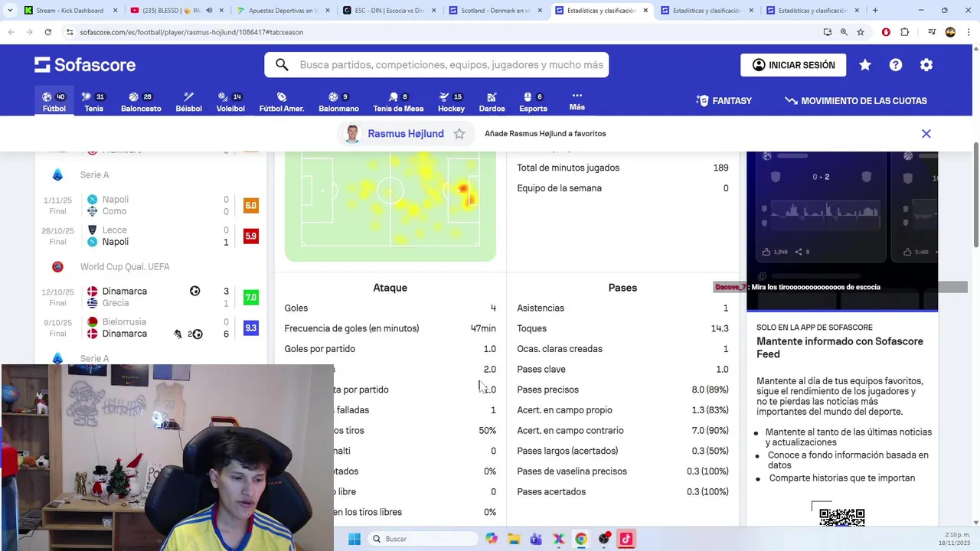Open the Hockey sport category
The image size is (980, 551).
click(451, 102)
